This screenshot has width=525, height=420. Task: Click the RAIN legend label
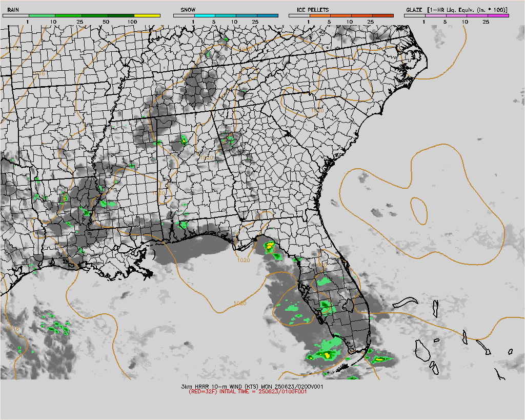(x=13, y=10)
